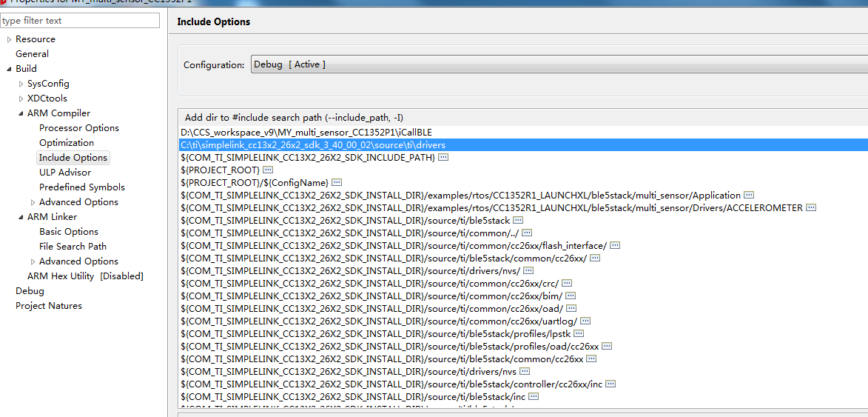Click ellipsis icon after drivers/nvs path without slash
The image size is (868, 417).
[x=525, y=371]
